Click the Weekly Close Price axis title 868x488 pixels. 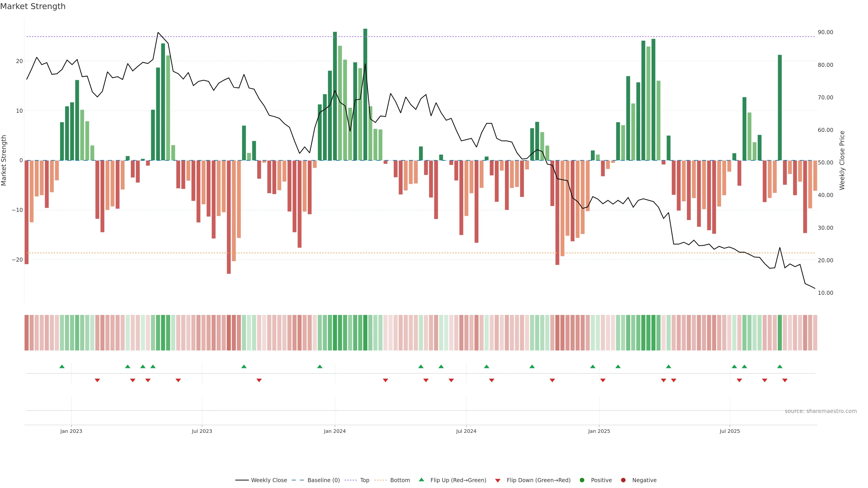(842, 160)
